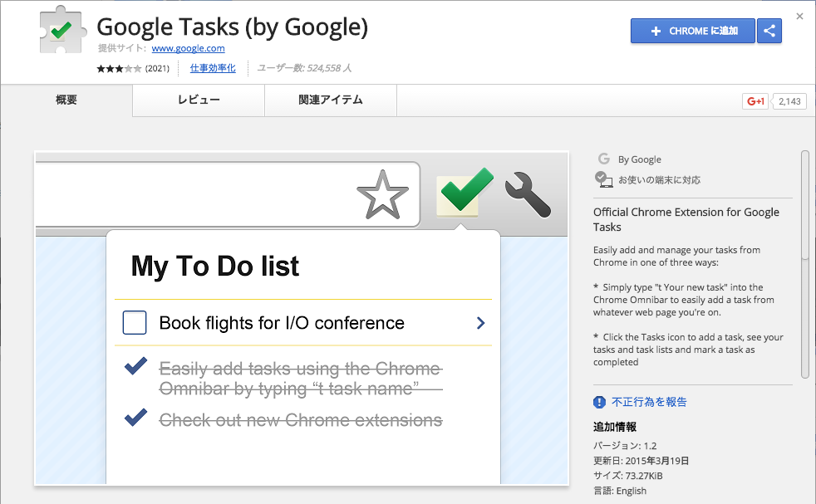Image resolution: width=816 pixels, height=504 pixels.
Task: Open the 関連アイテム tab
Action: pos(331,100)
